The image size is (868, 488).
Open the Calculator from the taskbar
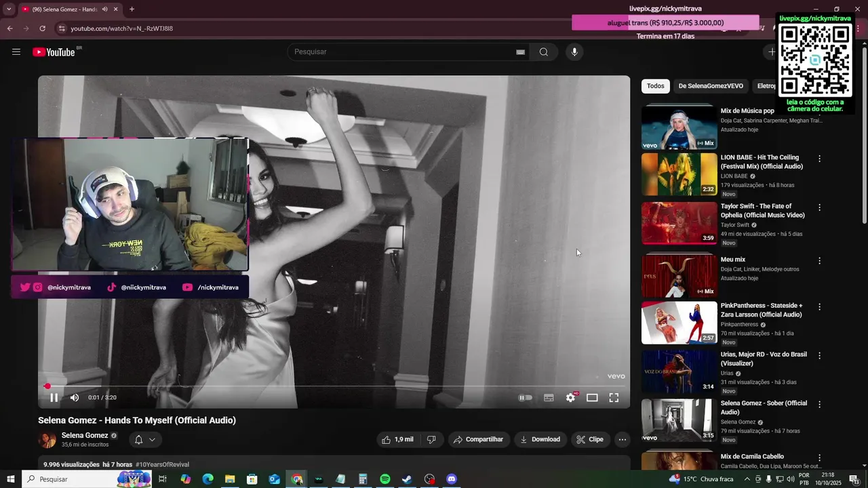pyautogui.click(x=363, y=479)
